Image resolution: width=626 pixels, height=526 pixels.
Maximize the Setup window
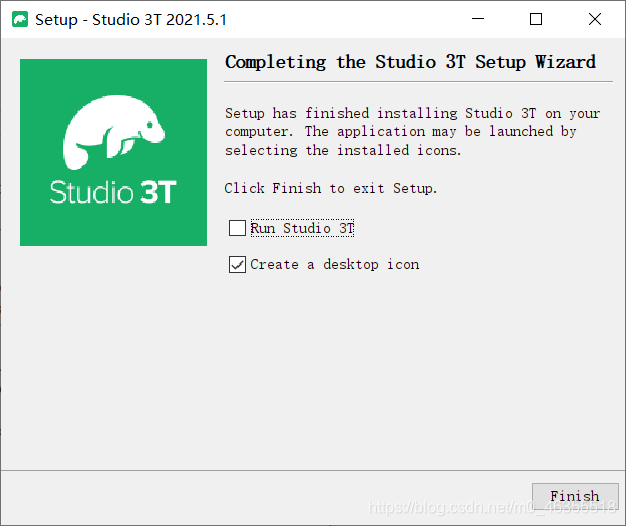pyautogui.click(x=536, y=19)
